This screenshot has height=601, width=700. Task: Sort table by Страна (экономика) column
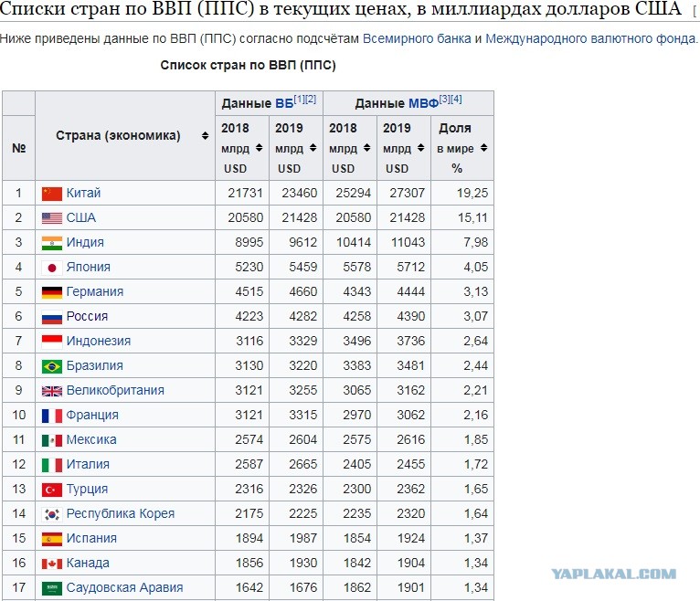pos(205,136)
